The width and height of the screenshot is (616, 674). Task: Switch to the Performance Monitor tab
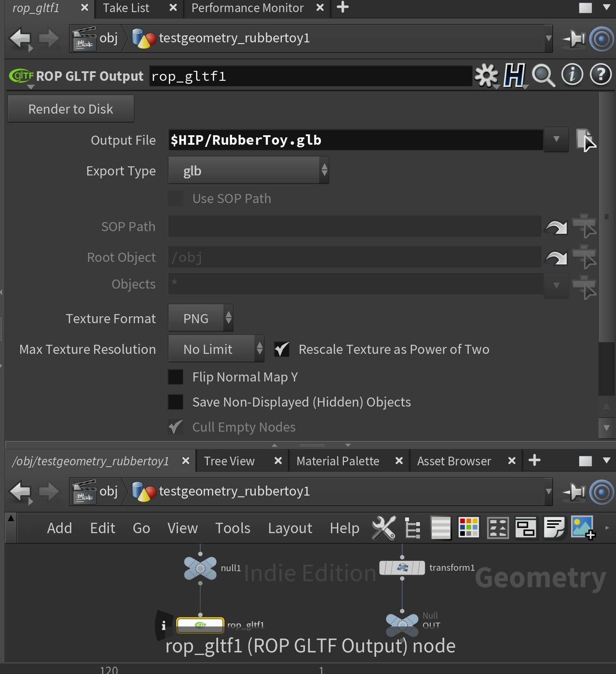248,8
